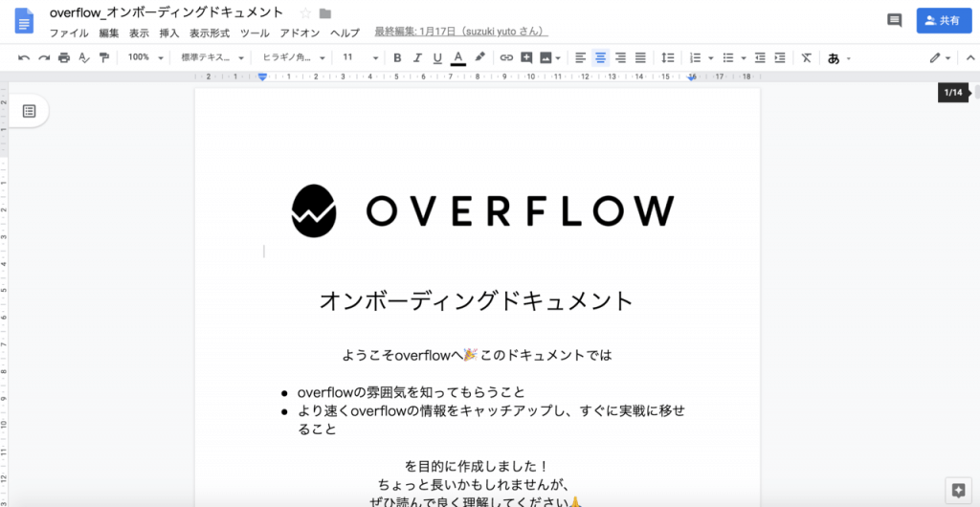The height and width of the screenshot is (507, 980).
Task: Open the editing mode pencil dropdown
Action: 940,58
